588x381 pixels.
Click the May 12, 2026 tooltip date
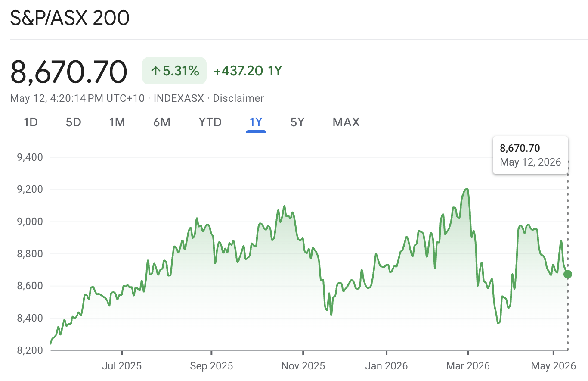click(530, 162)
